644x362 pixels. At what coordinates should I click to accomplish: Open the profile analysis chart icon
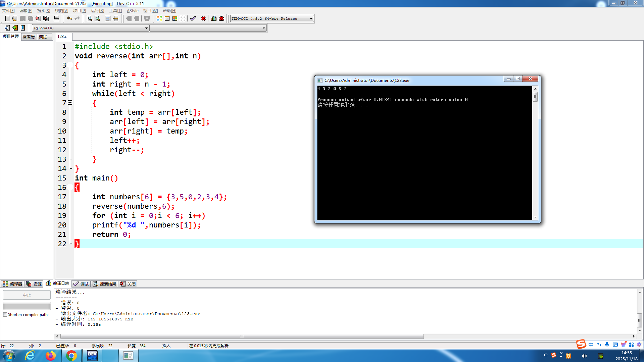[x=214, y=18]
